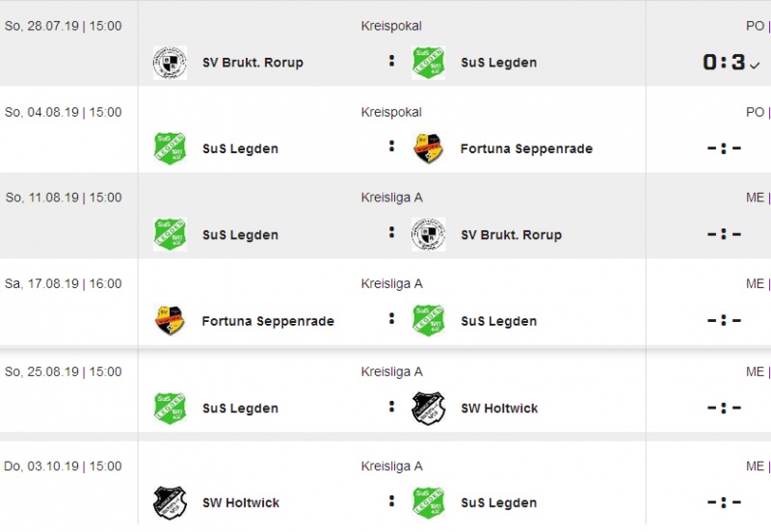Click Fortuna Seppenrade crest in 17.08.19 match
Screen dimensions: 771x532
coord(170,321)
